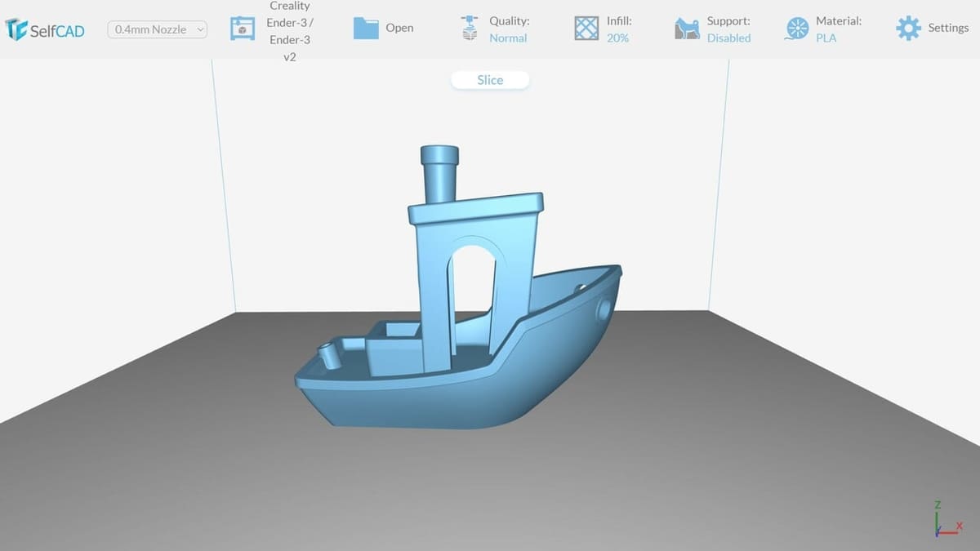
Task: Open the Normal quality value selector
Action: [x=508, y=38]
